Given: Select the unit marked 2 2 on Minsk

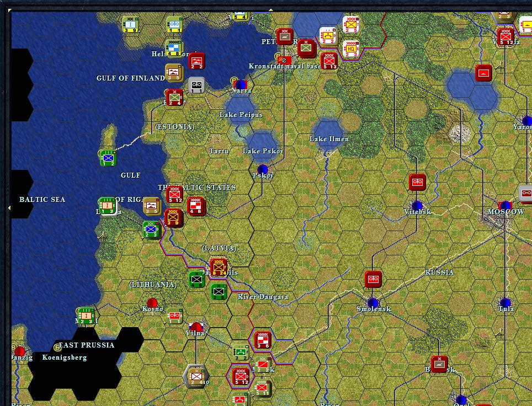Looking at the screenshot, I should click(263, 365).
